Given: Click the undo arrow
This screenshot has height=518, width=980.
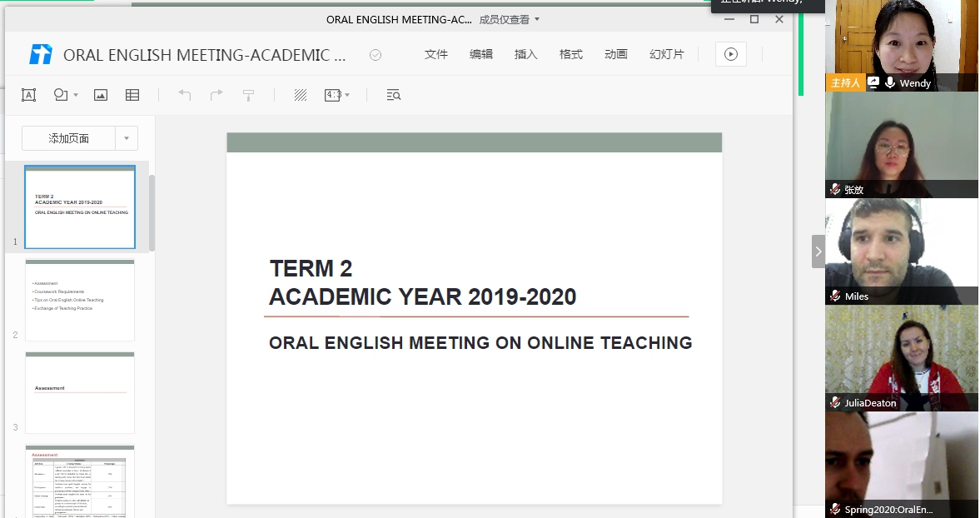Looking at the screenshot, I should click(x=185, y=95).
